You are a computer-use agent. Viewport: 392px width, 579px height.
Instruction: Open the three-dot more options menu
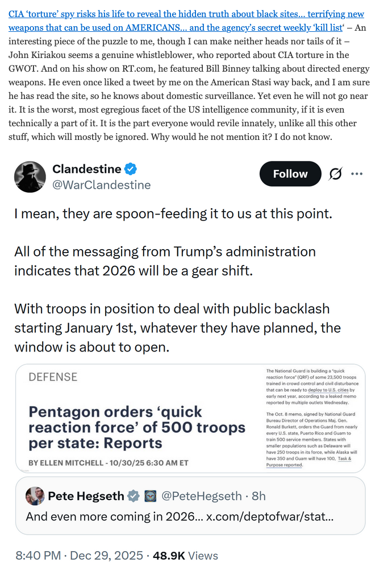coord(357,174)
